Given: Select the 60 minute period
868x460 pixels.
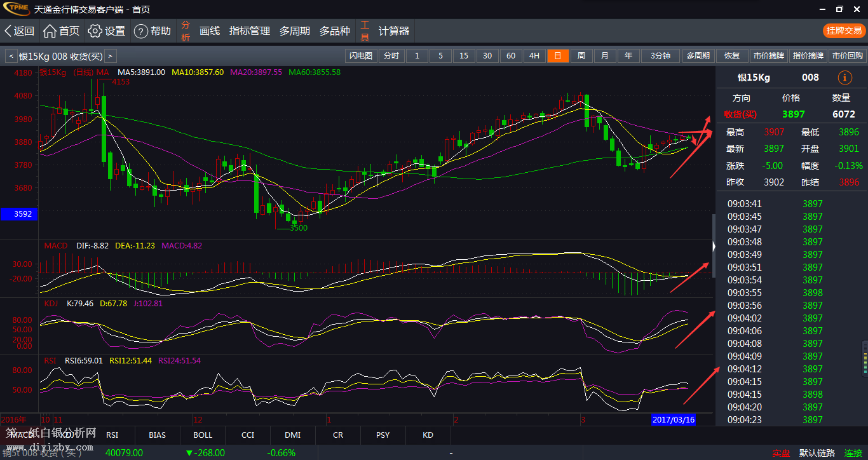Looking at the screenshot, I should tap(511, 56).
